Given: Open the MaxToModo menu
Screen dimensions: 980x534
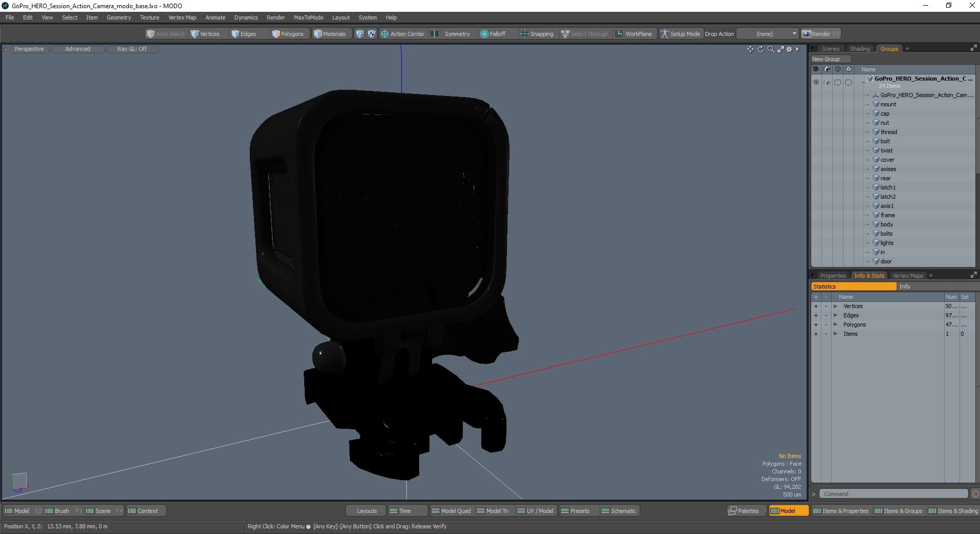Looking at the screenshot, I should click(x=308, y=17).
